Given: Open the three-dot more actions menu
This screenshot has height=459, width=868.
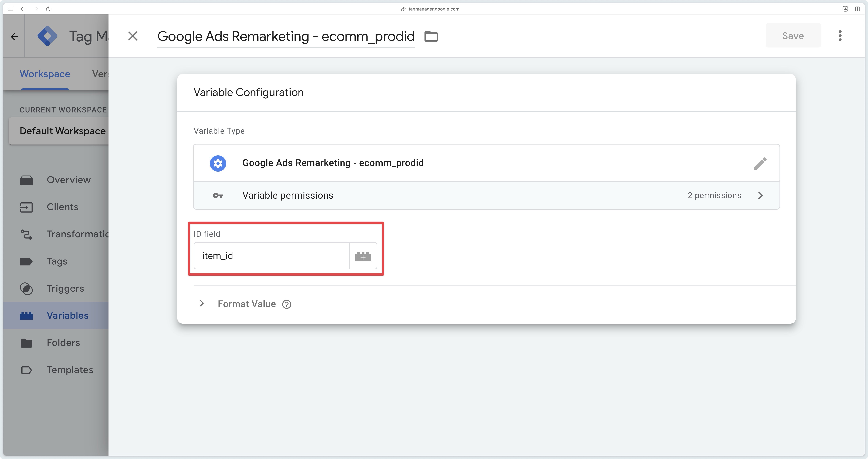Looking at the screenshot, I should (840, 36).
